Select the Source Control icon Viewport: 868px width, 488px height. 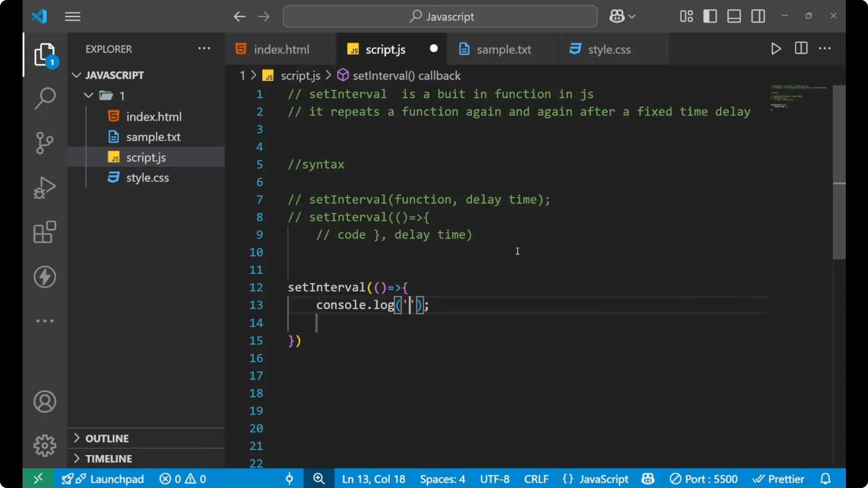tap(45, 143)
